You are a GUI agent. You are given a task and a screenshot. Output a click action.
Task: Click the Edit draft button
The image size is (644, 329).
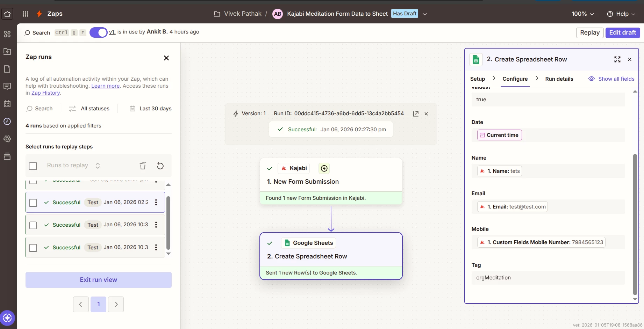623,32
